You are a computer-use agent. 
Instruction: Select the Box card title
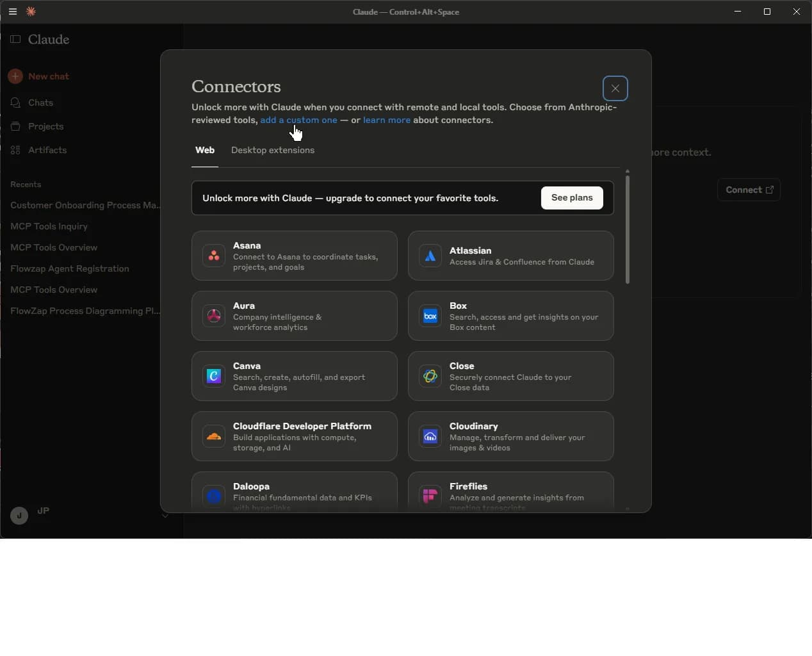tap(458, 306)
